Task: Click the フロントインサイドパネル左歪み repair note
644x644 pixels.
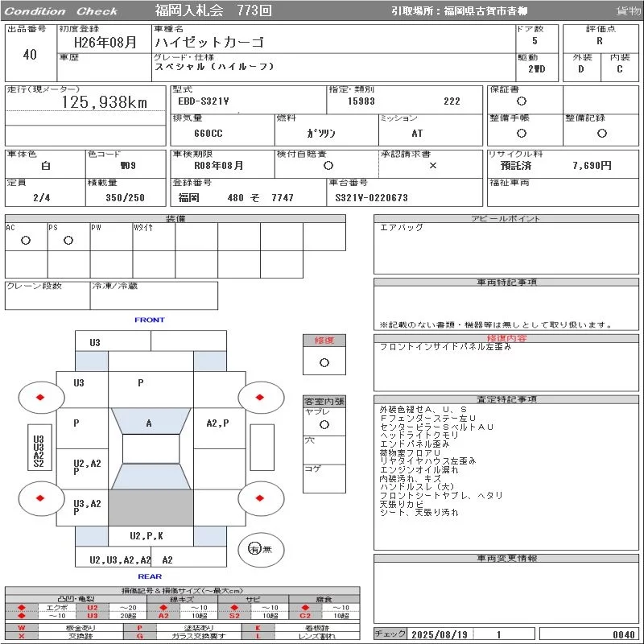Action: pyautogui.click(x=446, y=347)
